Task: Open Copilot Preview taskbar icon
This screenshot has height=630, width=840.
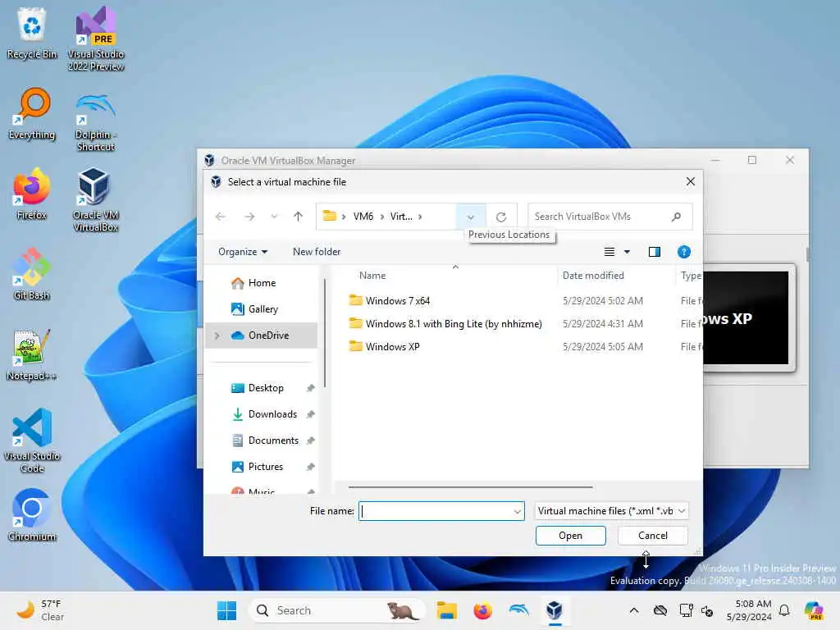Action: (814, 610)
